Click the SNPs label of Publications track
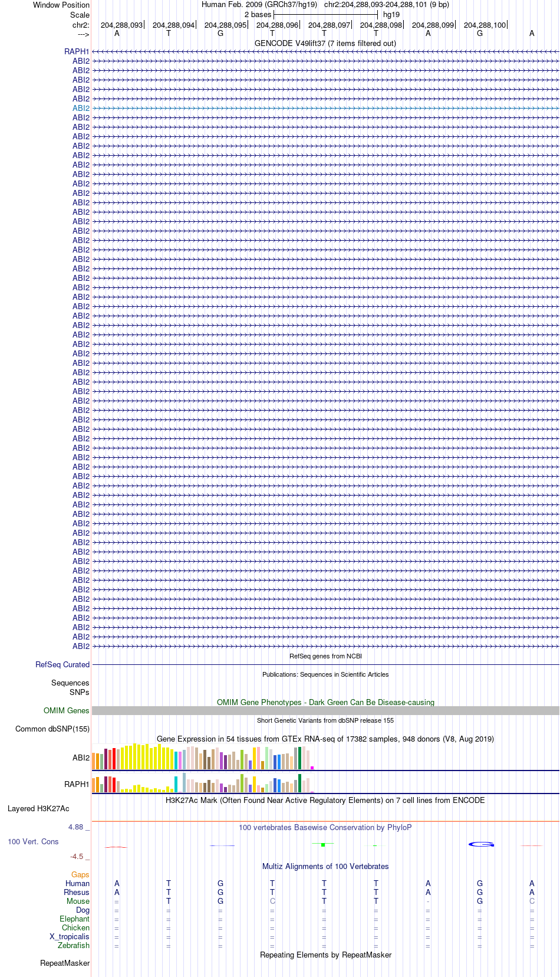 [x=80, y=692]
